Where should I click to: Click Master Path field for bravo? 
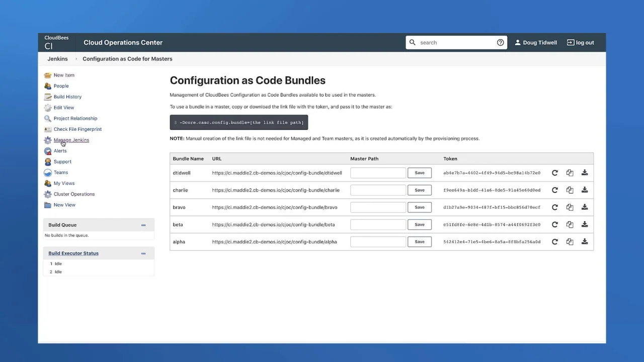pyautogui.click(x=378, y=207)
